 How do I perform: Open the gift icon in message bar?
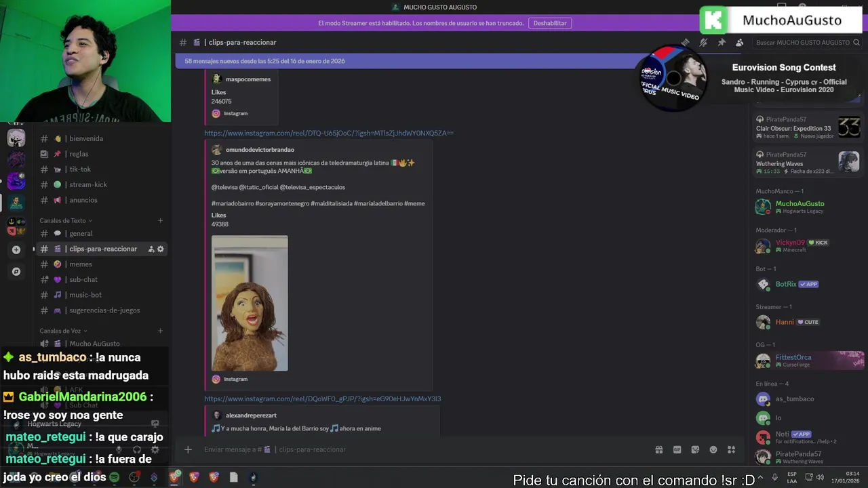(658, 449)
